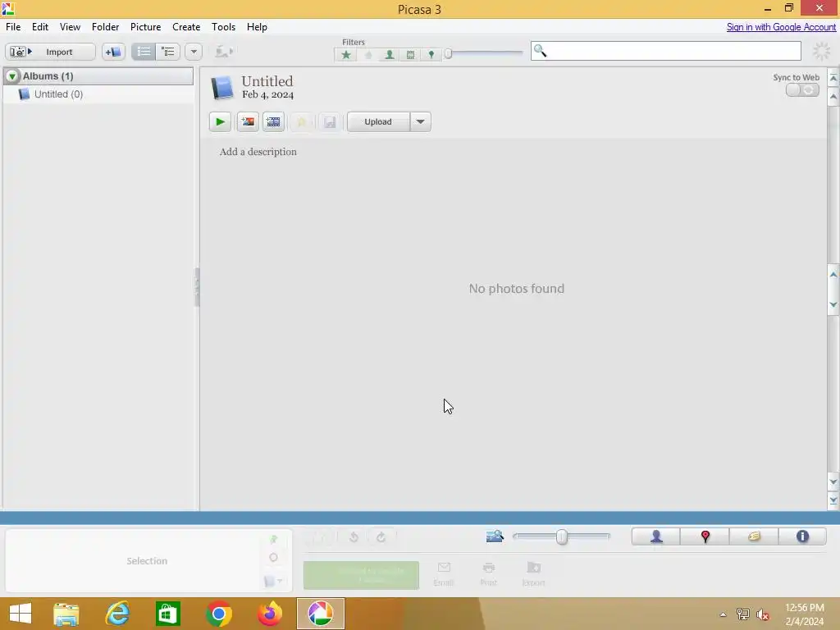Rotate counter-clockwise icon

click(x=354, y=536)
